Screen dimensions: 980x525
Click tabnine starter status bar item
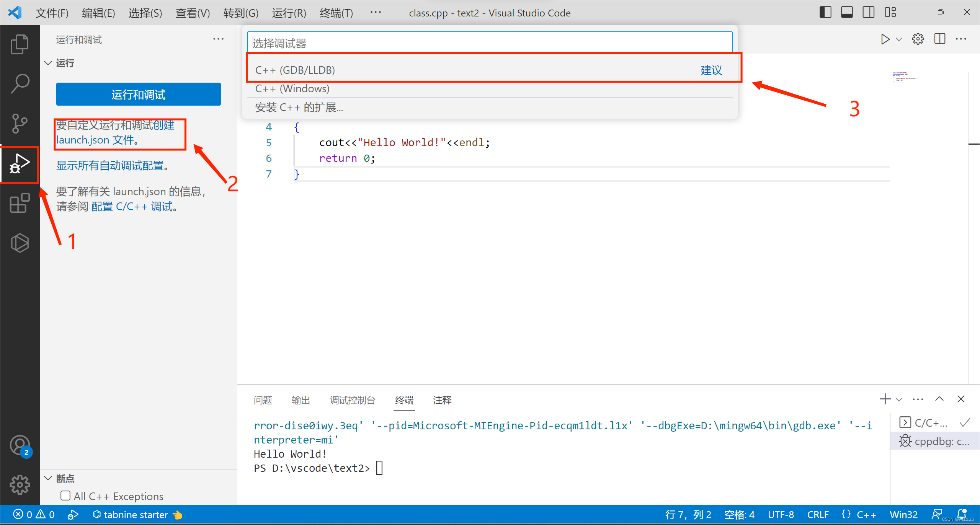coord(137,515)
